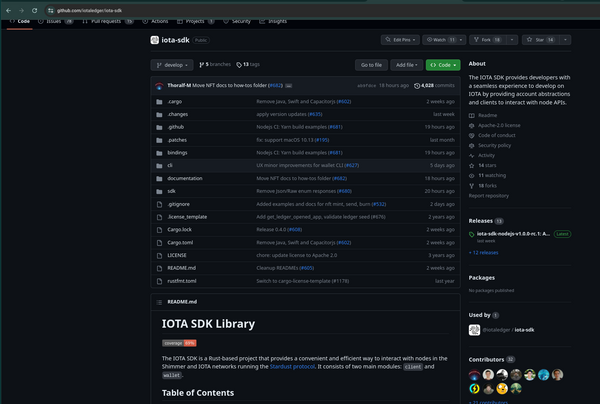Screen dimensions: 600x404
Task: Open the README.md file in list
Action: pyautogui.click(x=181, y=268)
